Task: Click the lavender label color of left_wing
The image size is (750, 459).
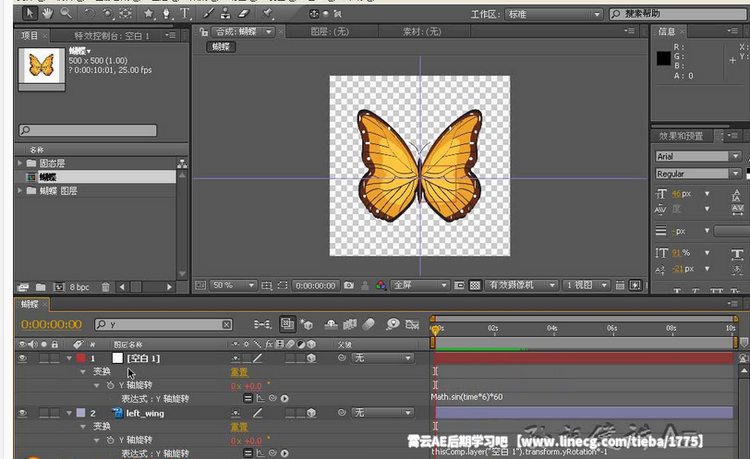Action: pyautogui.click(x=81, y=413)
